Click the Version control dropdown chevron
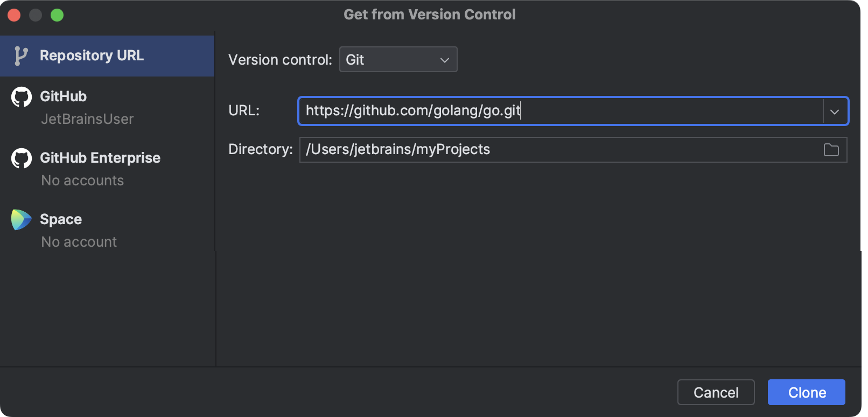 click(444, 59)
